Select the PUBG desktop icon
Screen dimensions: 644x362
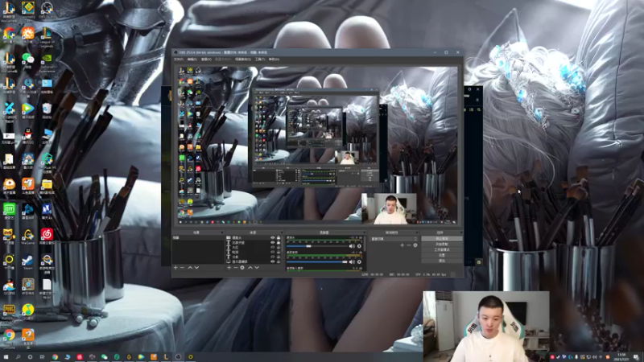click(9, 312)
